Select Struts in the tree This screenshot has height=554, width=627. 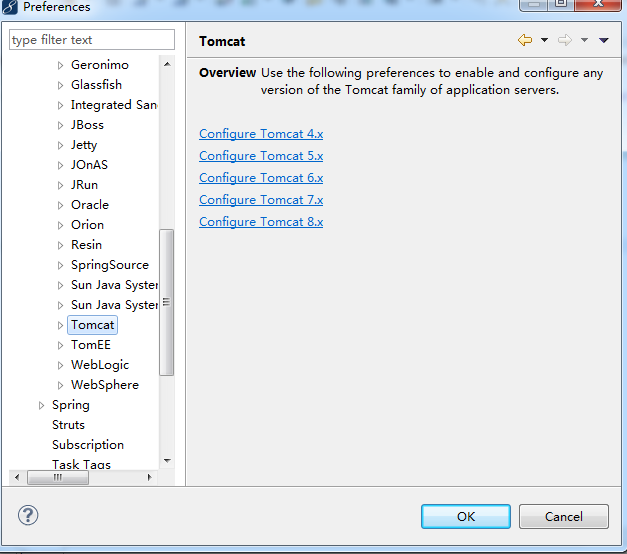[68, 425]
